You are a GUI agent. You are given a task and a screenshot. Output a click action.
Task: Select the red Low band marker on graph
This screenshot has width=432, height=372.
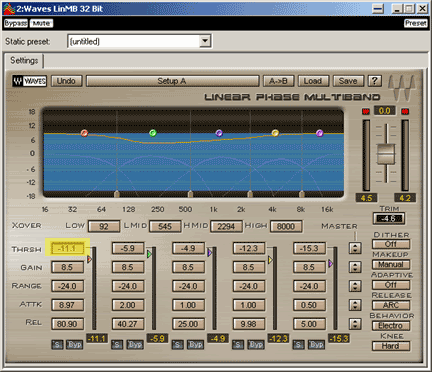85,133
